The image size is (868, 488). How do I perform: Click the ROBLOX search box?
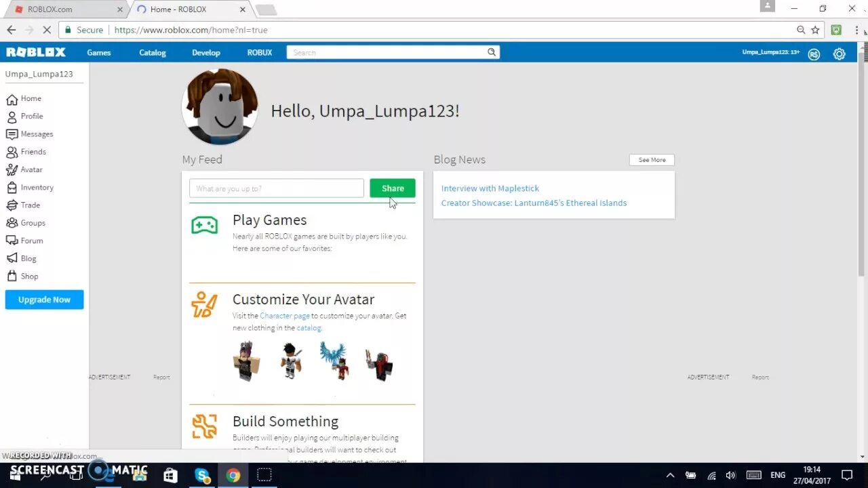click(x=387, y=52)
